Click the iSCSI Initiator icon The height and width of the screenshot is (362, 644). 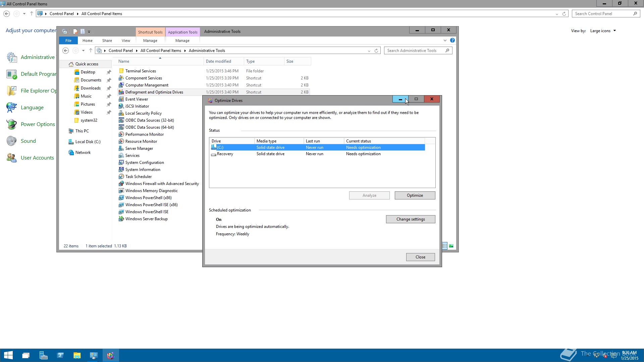(121, 106)
